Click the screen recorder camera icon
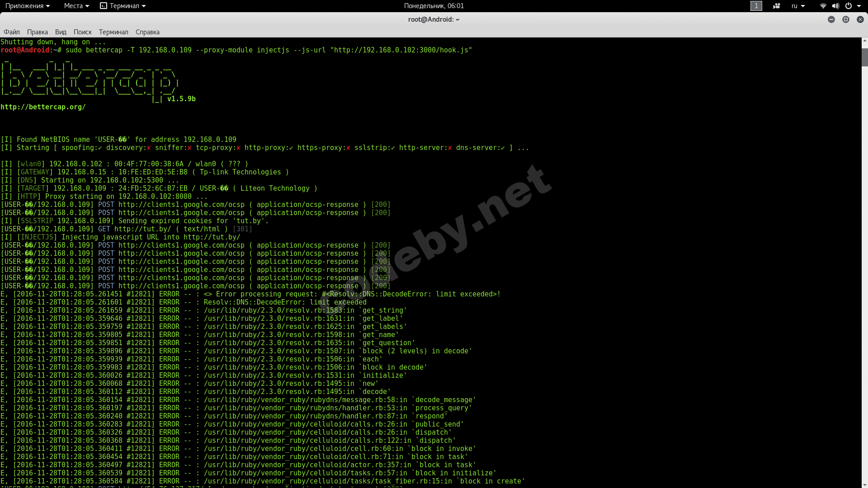 [x=777, y=6]
